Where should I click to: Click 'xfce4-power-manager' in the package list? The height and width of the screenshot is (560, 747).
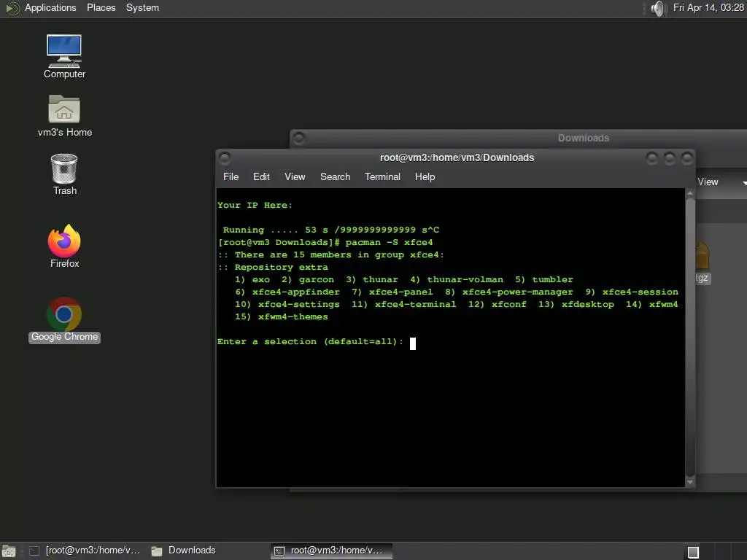517,292
